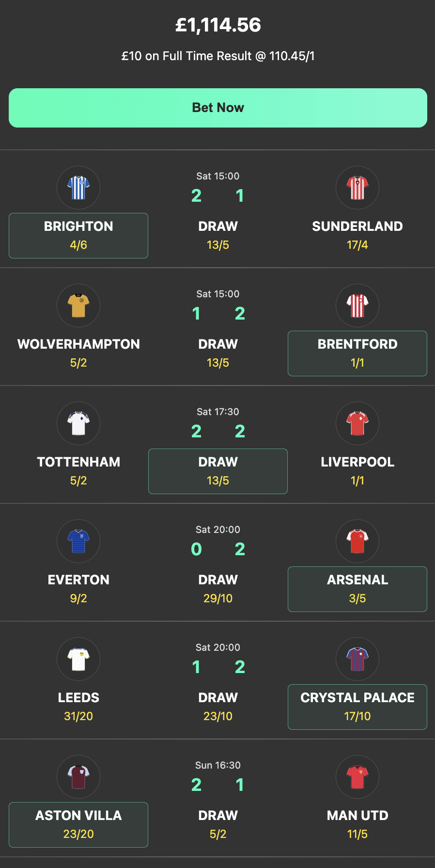Deselect the Brighton 4/6 pick
Image resolution: width=435 pixels, height=868 pixels.
78,236
